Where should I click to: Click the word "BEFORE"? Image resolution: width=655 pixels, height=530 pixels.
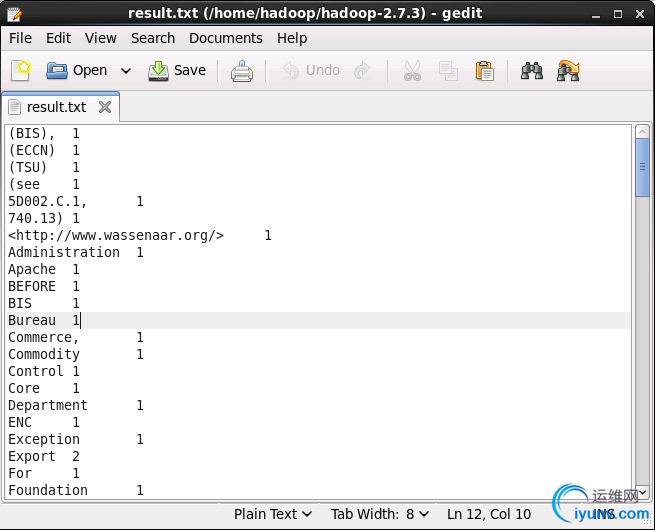(x=32, y=287)
